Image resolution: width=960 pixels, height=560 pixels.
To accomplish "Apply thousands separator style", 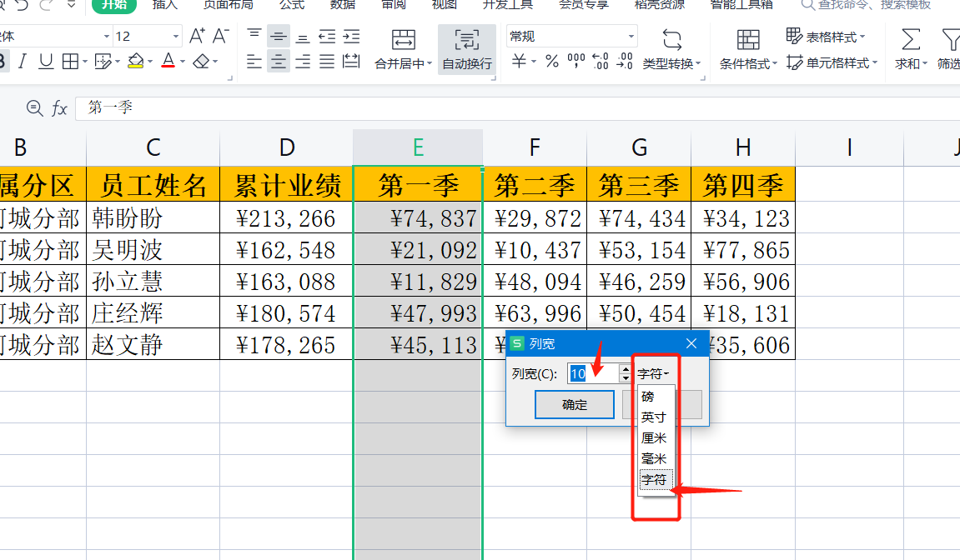I will [x=576, y=61].
